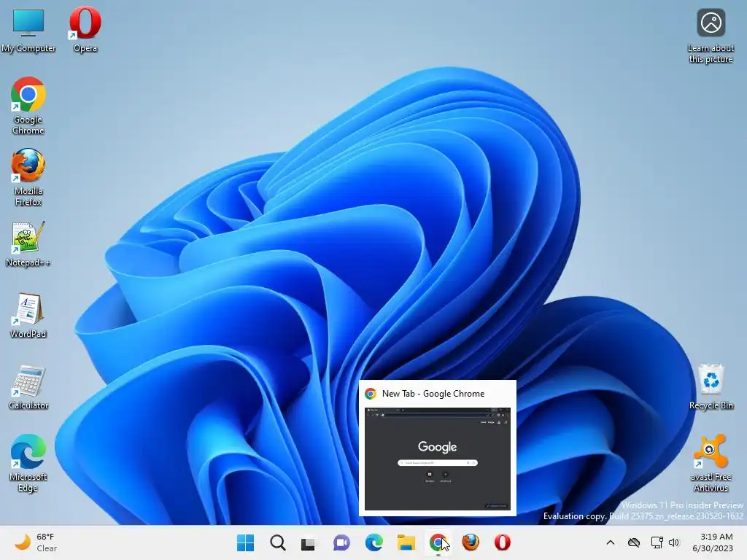This screenshot has width=747, height=560.
Task: Select the Opera desktop shortcut
Action: [85, 29]
